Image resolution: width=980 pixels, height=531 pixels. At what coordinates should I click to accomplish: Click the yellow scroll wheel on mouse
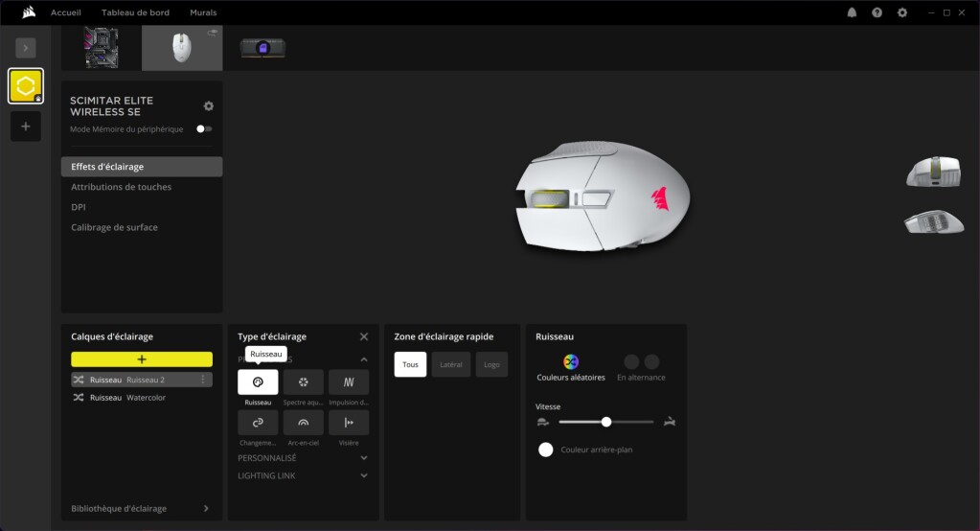[x=549, y=199]
